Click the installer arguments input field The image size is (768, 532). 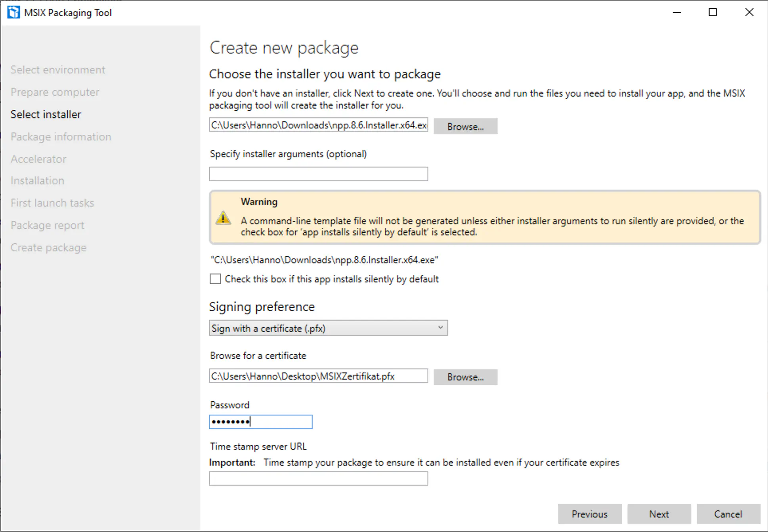[318, 174]
